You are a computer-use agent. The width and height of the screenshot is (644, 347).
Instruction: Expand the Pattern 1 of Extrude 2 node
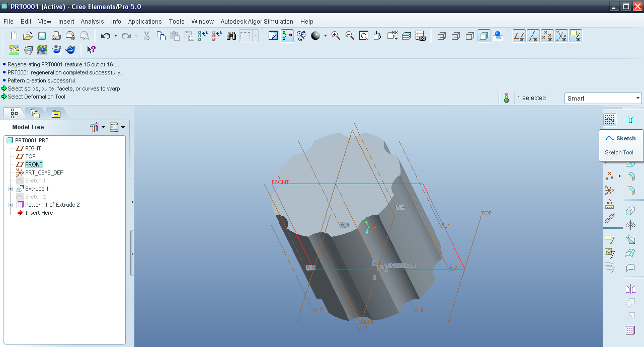pos(10,205)
